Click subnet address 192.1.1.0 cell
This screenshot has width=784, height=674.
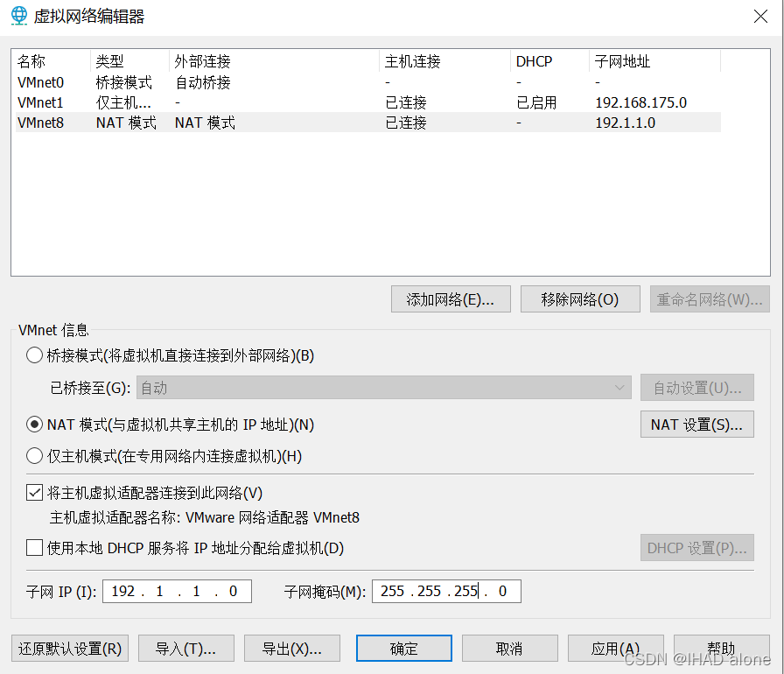pyautogui.click(x=625, y=123)
